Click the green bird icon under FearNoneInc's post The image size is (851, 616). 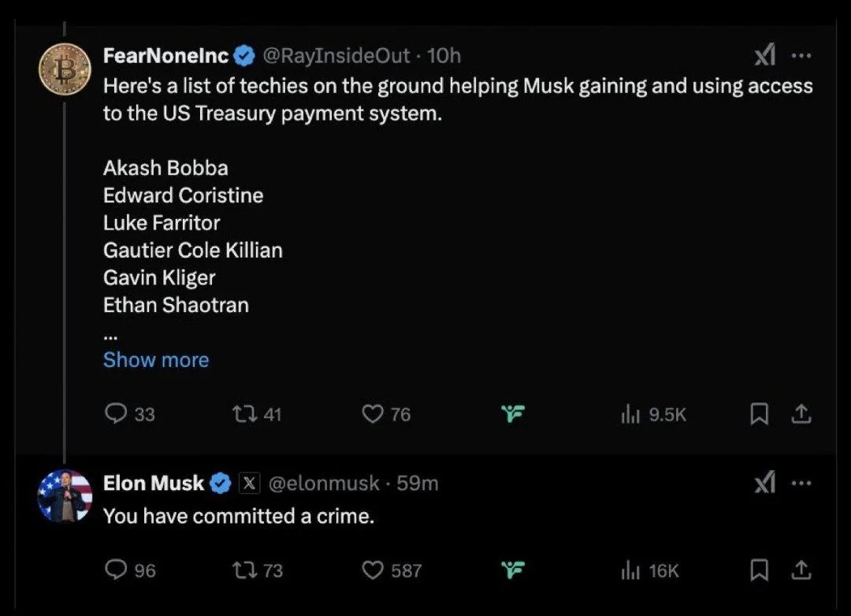[x=513, y=414]
